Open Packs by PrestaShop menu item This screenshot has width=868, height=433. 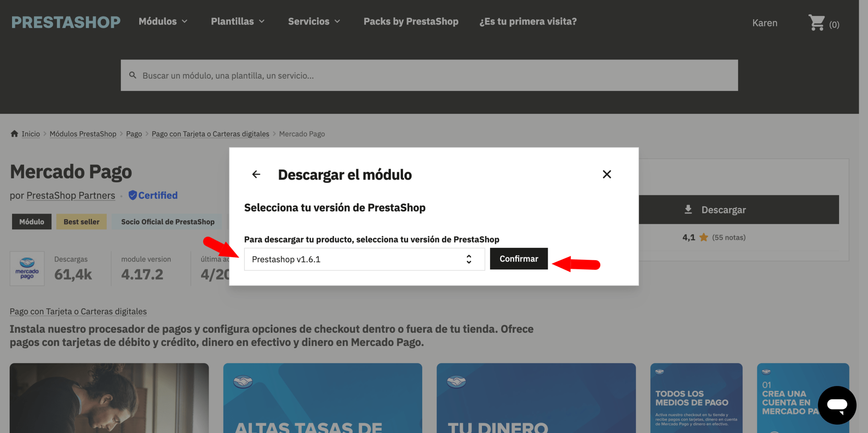pos(411,21)
